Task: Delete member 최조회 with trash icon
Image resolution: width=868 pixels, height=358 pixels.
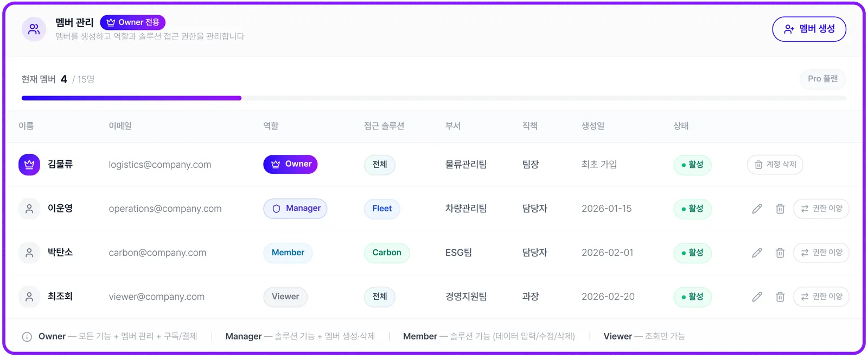Action: [x=780, y=297]
